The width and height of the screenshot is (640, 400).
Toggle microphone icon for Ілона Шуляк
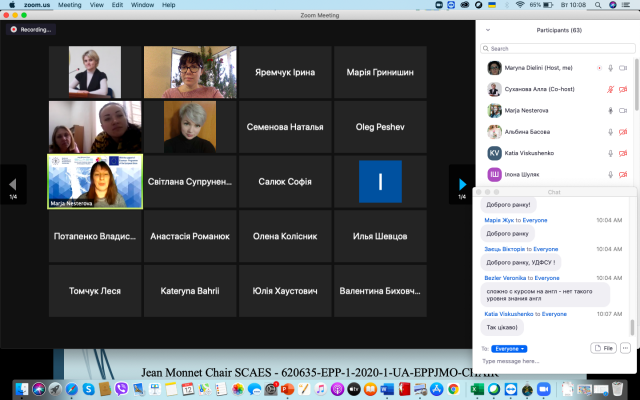pyautogui.click(x=610, y=174)
